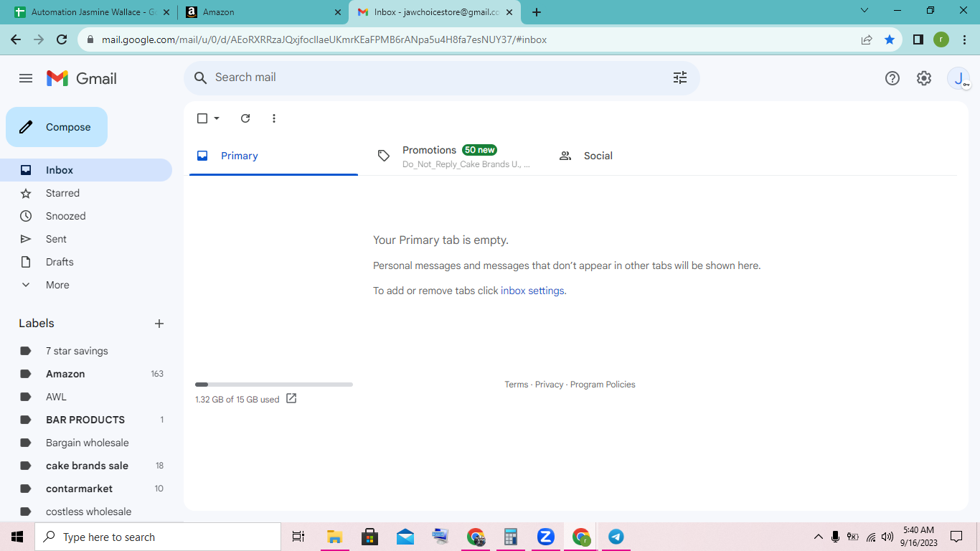
Task: Click the Gmail logo
Action: (82, 78)
